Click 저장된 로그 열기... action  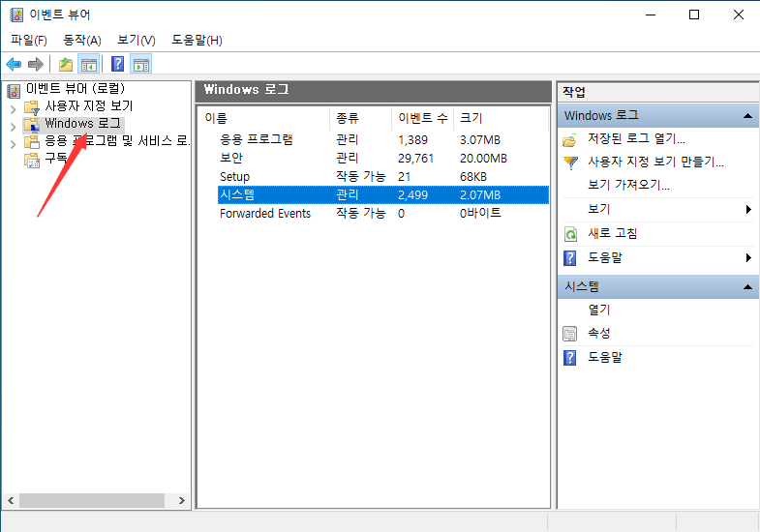(636, 139)
